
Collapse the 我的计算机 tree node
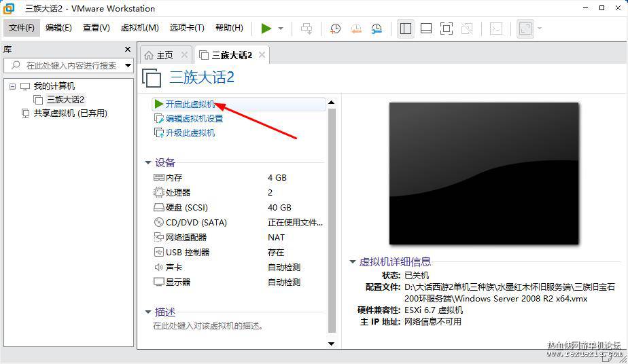click(x=12, y=86)
